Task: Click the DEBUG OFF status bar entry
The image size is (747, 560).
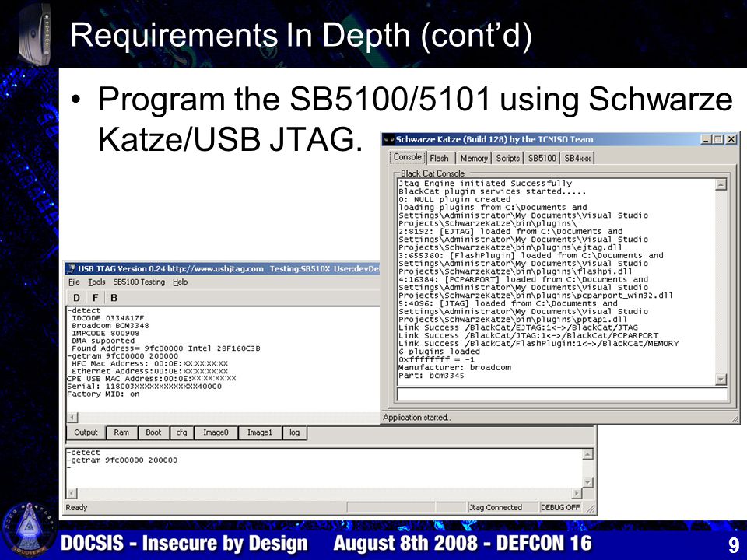Action: tap(560, 508)
